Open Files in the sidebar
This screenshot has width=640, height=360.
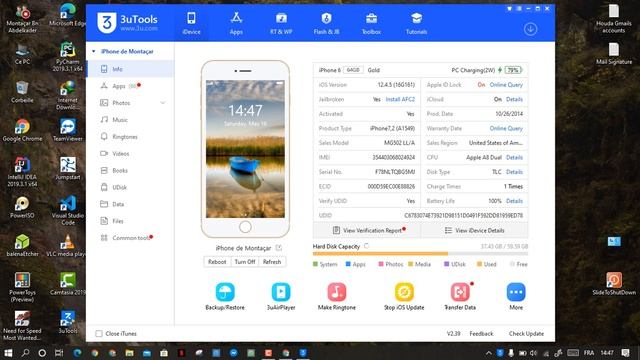coord(118,221)
